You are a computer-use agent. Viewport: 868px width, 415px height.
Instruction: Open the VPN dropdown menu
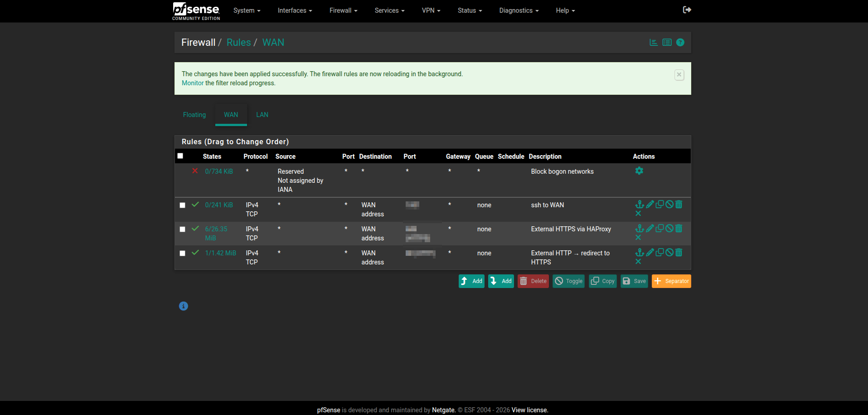(x=431, y=10)
